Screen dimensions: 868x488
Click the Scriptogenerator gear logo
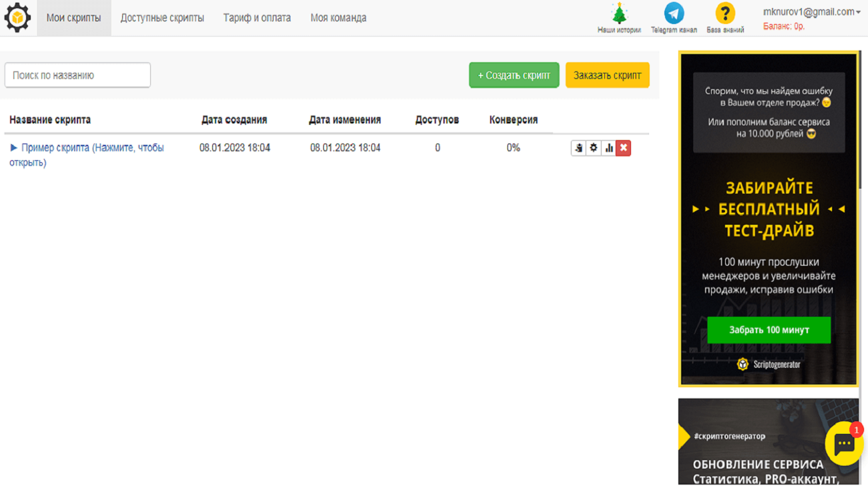17,18
